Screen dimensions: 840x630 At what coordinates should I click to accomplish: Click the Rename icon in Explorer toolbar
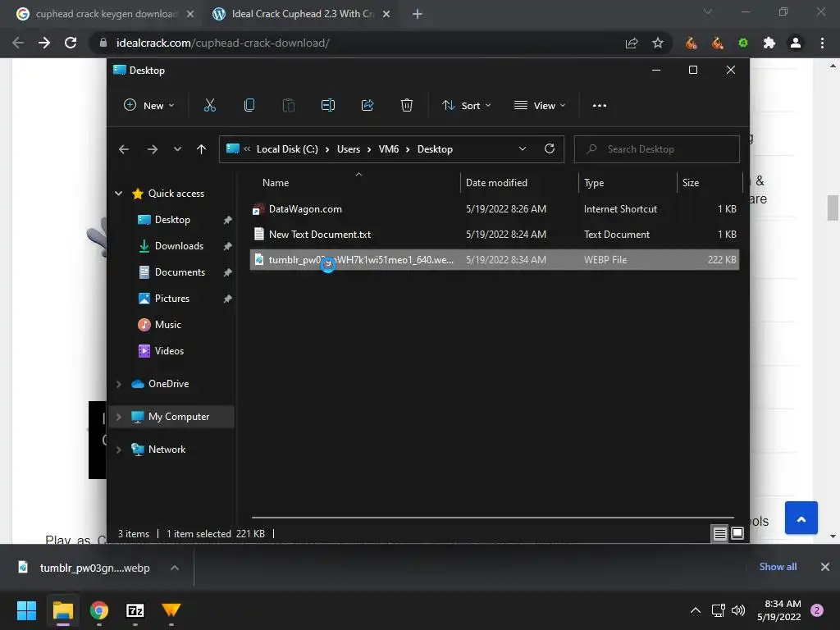pos(328,106)
